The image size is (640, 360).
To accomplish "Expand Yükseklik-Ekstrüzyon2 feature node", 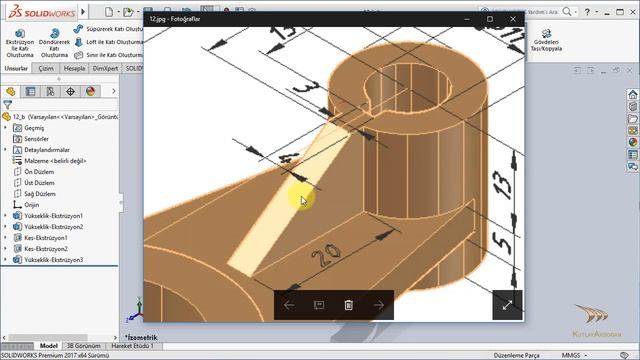I will [x=5, y=227].
